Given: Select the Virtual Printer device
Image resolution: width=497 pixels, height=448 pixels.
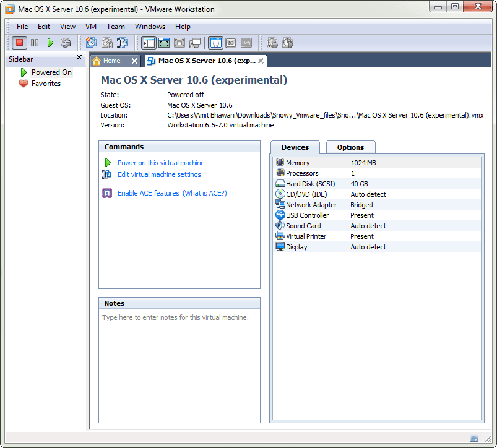Looking at the screenshot, I should pyautogui.click(x=376, y=236).
